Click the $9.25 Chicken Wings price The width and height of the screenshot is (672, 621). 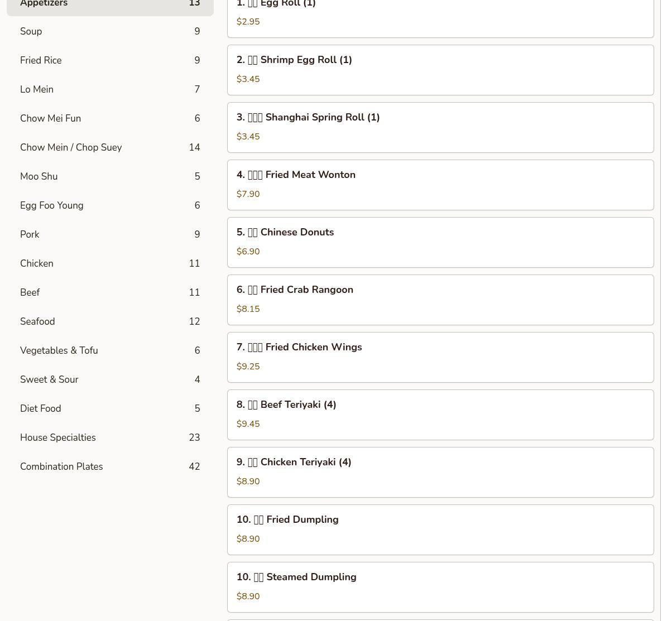[x=248, y=367]
